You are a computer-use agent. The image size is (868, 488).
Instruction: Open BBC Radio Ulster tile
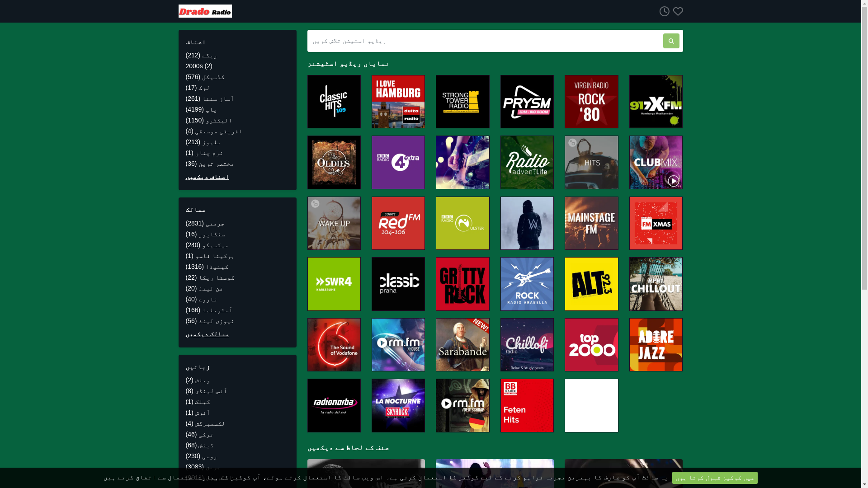point(462,223)
